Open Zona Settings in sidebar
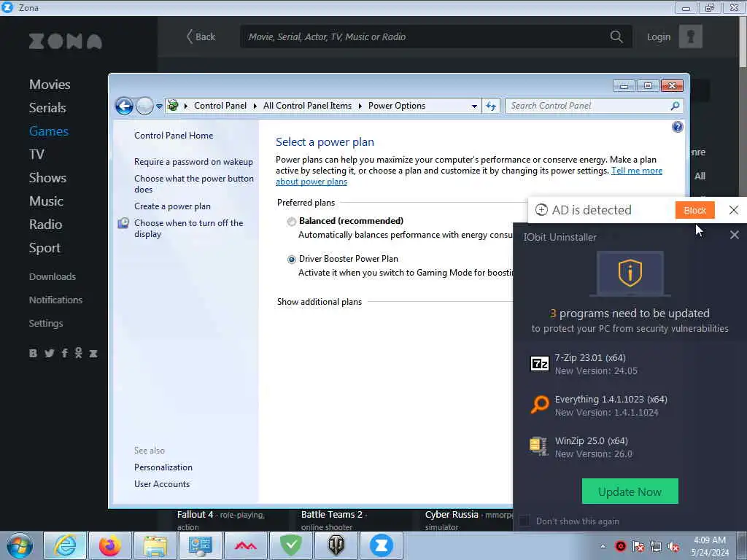The width and height of the screenshot is (747, 560). (x=46, y=323)
